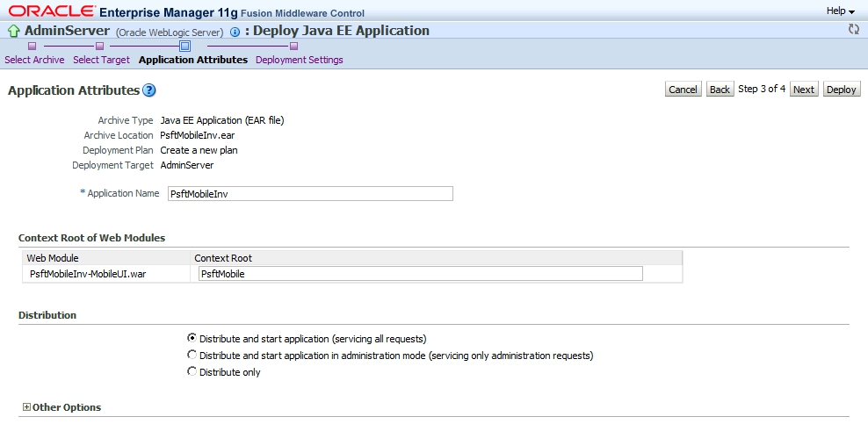Click into the Context Root input field
868x424 pixels.
420,273
